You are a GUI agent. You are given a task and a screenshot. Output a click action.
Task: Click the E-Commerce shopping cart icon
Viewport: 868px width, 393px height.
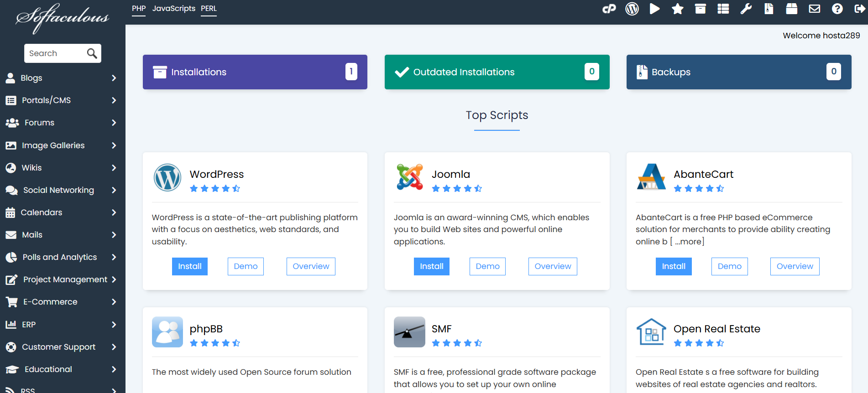[x=11, y=302]
